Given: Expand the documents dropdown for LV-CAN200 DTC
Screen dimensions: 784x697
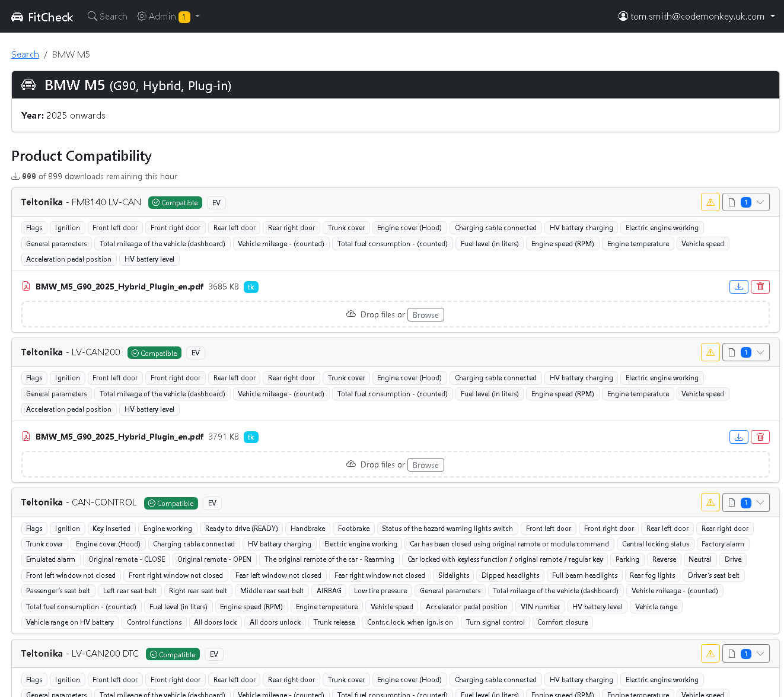Looking at the screenshot, I should (746, 654).
